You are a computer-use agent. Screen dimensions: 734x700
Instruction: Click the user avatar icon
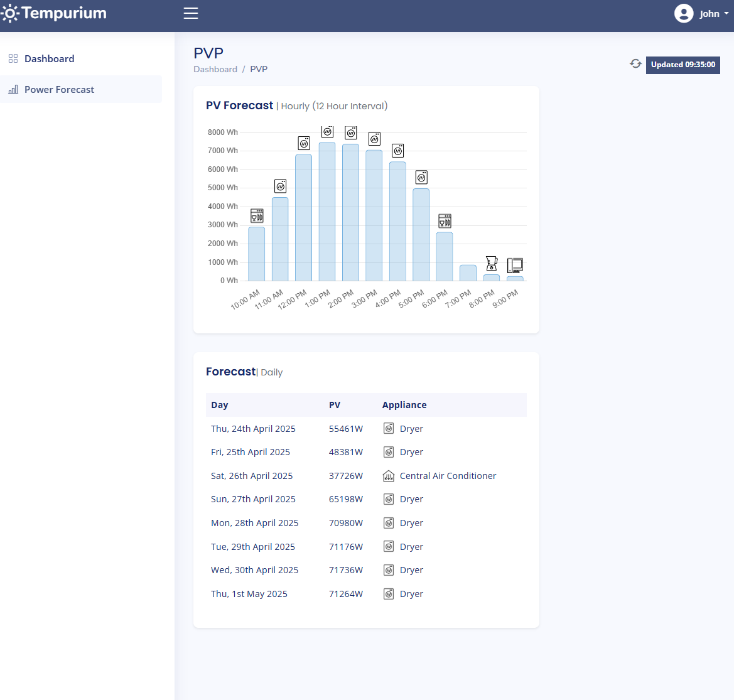click(x=684, y=13)
